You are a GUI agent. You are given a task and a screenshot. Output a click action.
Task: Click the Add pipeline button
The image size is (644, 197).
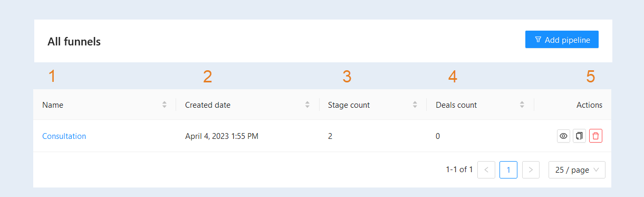click(x=562, y=40)
